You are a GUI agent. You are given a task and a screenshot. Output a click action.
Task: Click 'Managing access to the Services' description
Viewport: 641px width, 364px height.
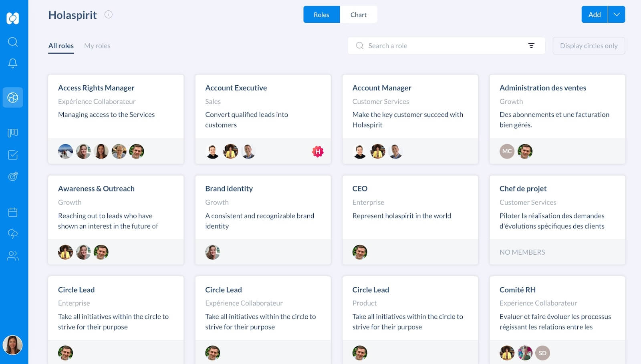pos(106,115)
